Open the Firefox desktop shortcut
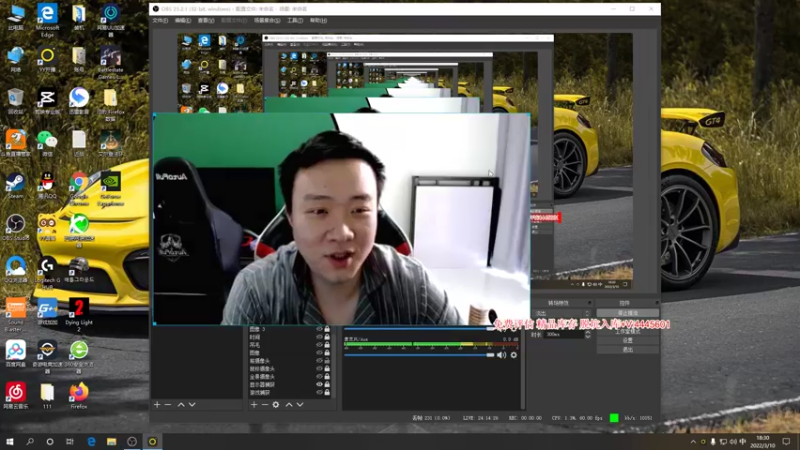 pos(79,396)
